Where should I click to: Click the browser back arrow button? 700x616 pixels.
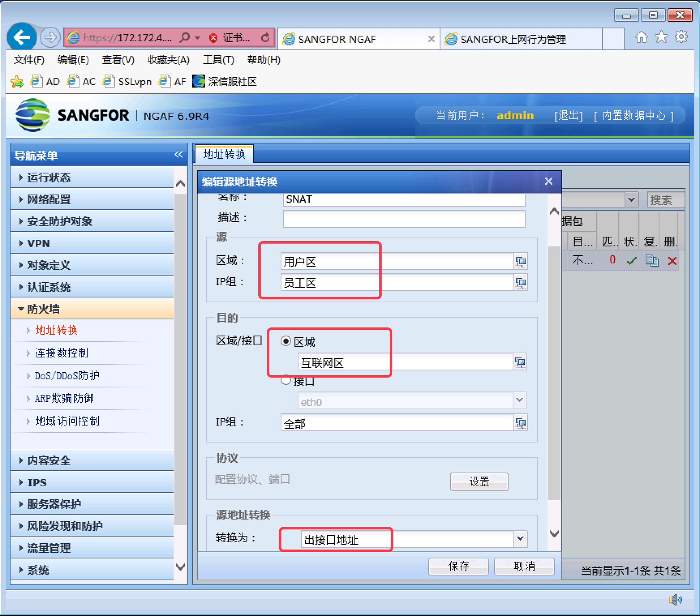(22, 38)
